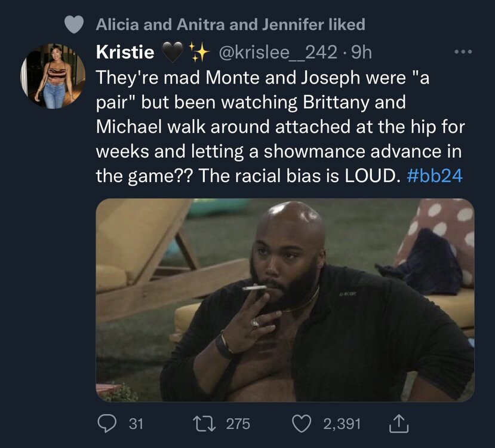Viewport: 495px width, 448px height.
Task: Open the three-dot more options menu
Action: [463, 52]
